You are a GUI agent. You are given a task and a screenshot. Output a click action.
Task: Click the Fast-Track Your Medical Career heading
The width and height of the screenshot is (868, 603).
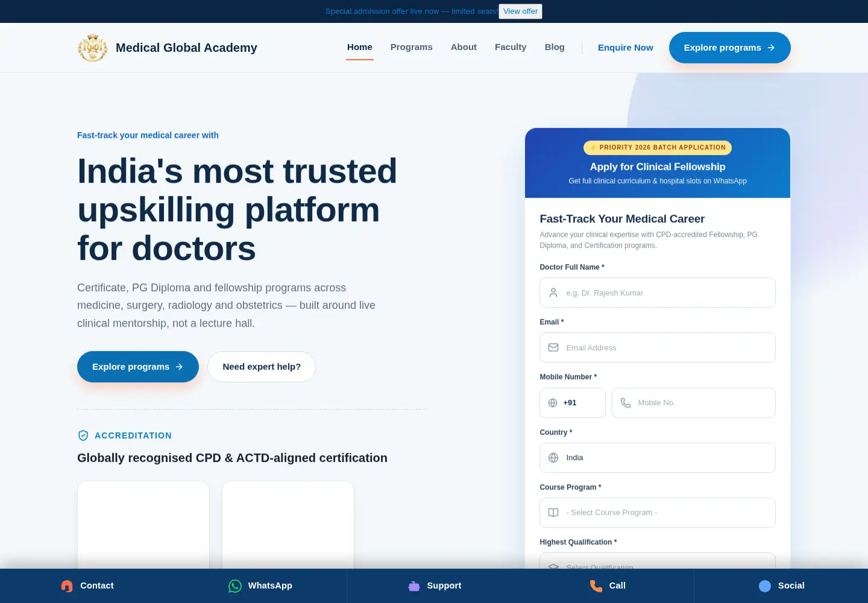coord(622,219)
